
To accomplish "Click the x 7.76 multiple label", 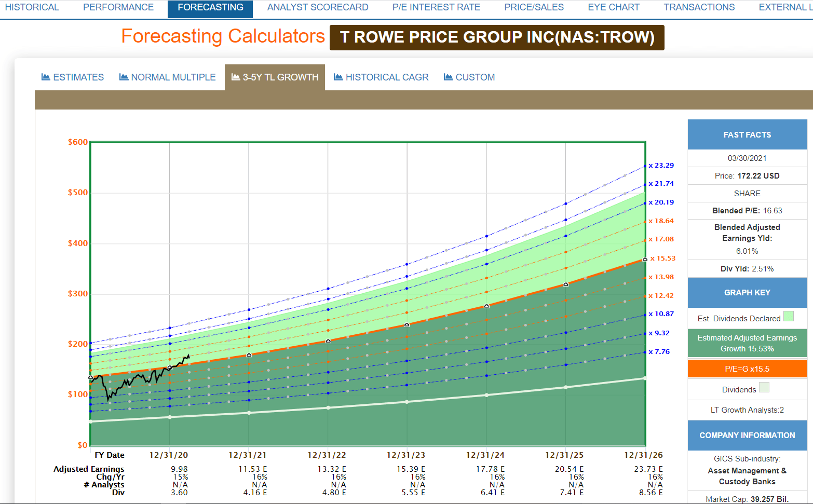I will 659,352.
